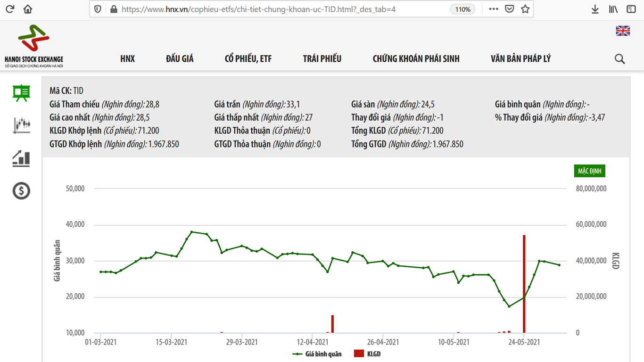The width and height of the screenshot is (644, 362).
Task: Open the CHỨNG KHOÁN PHÁI SINH menu
Action: click(x=416, y=59)
